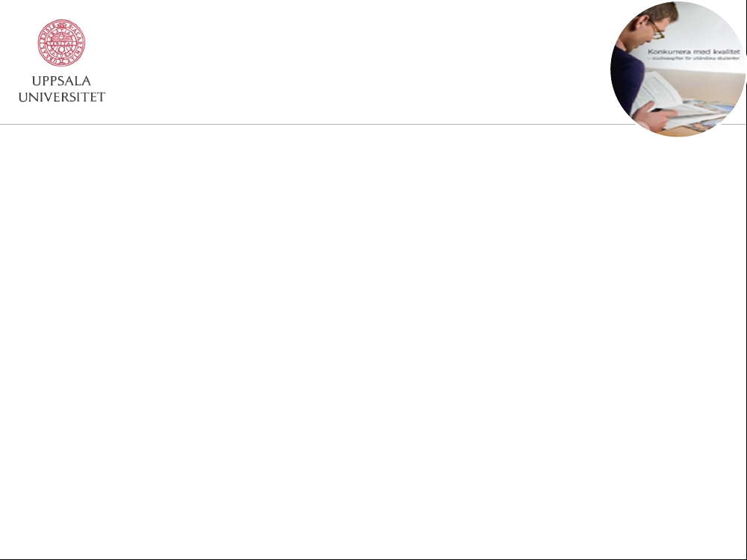
Task: Click the red Uppsala University seal
Action: tap(61, 43)
